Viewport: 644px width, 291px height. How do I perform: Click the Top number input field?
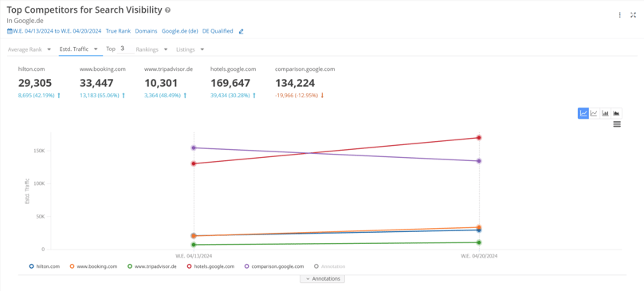126,49
